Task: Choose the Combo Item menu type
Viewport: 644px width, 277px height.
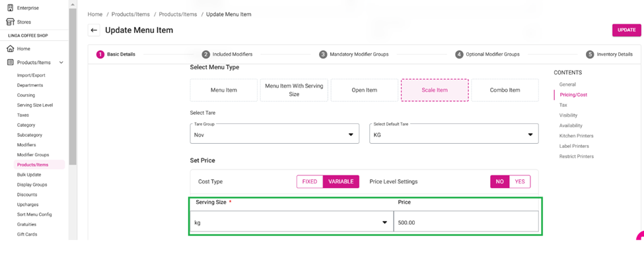Action: 505,90
